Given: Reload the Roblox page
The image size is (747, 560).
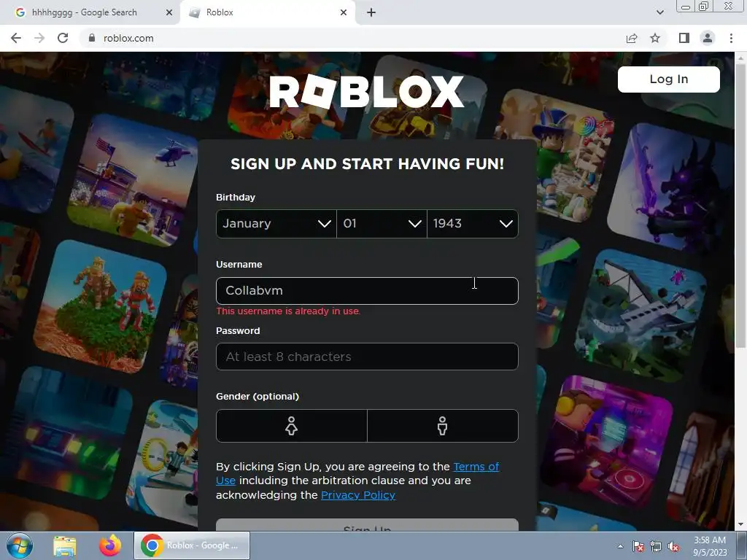Looking at the screenshot, I should pos(63,38).
